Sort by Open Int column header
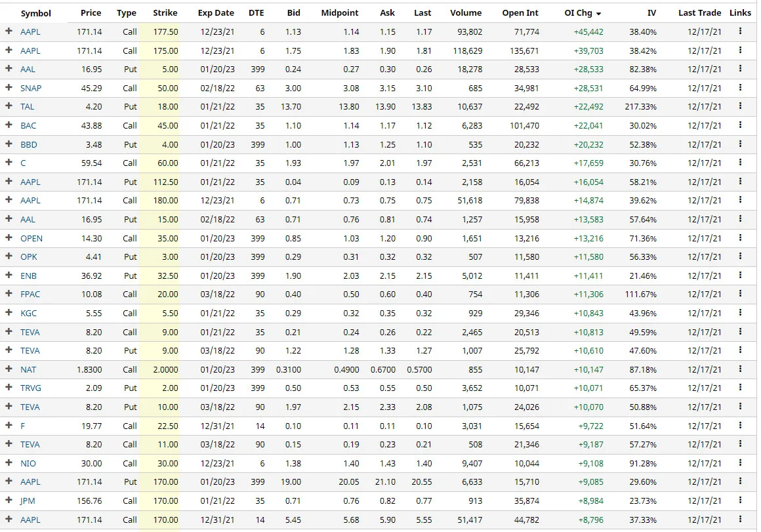The width and height of the screenshot is (761, 532). (520, 13)
